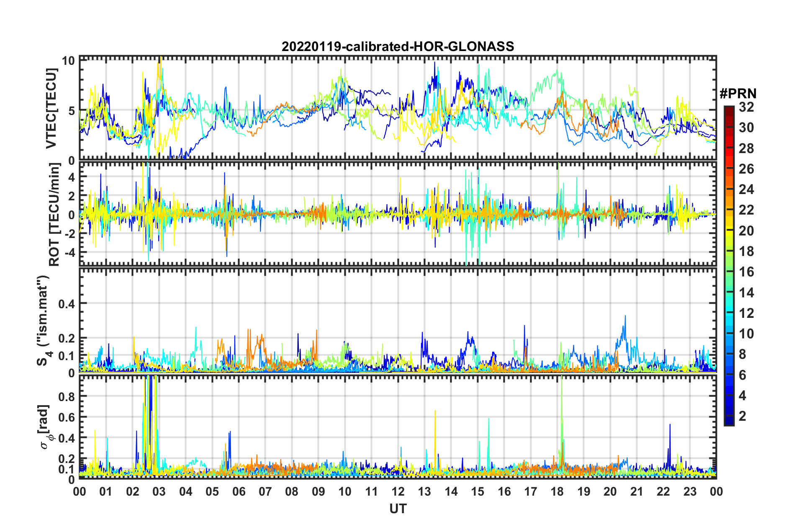Click the VTEC axis tick label "10"
Viewport: 796px width, 532px height.
coord(69,61)
